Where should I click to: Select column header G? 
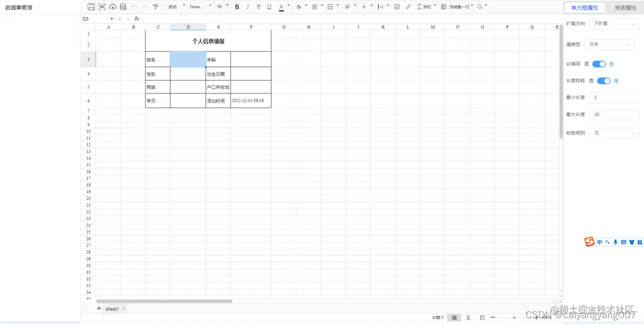click(x=284, y=27)
